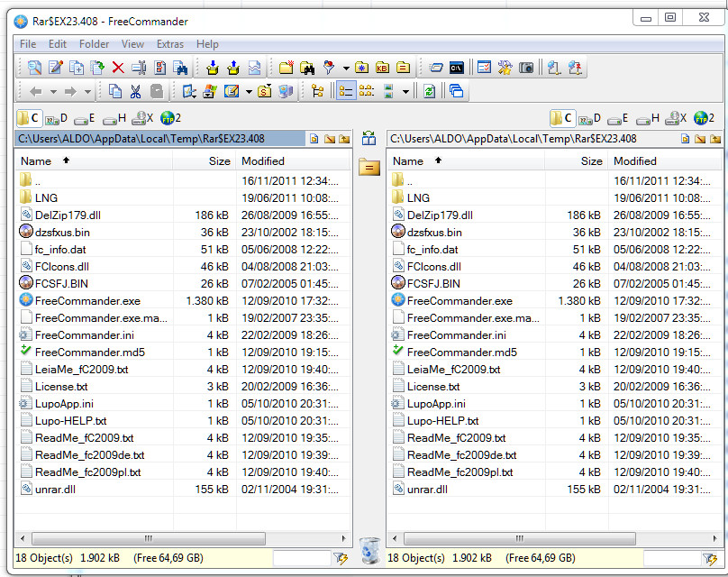
Task: Select drive E in right panel
Action: pyautogui.click(x=617, y=119)
